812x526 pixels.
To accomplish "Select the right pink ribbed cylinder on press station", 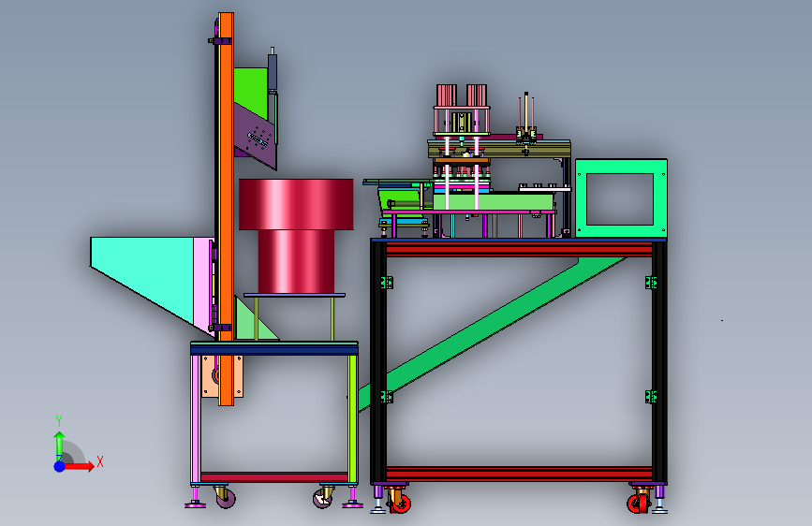I will (x=477, y=95).
